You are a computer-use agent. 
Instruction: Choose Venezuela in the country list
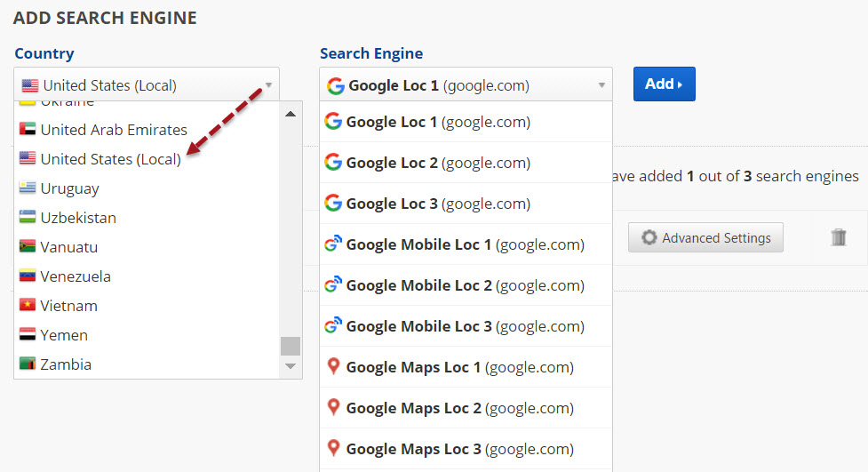(x=76, y=276)
